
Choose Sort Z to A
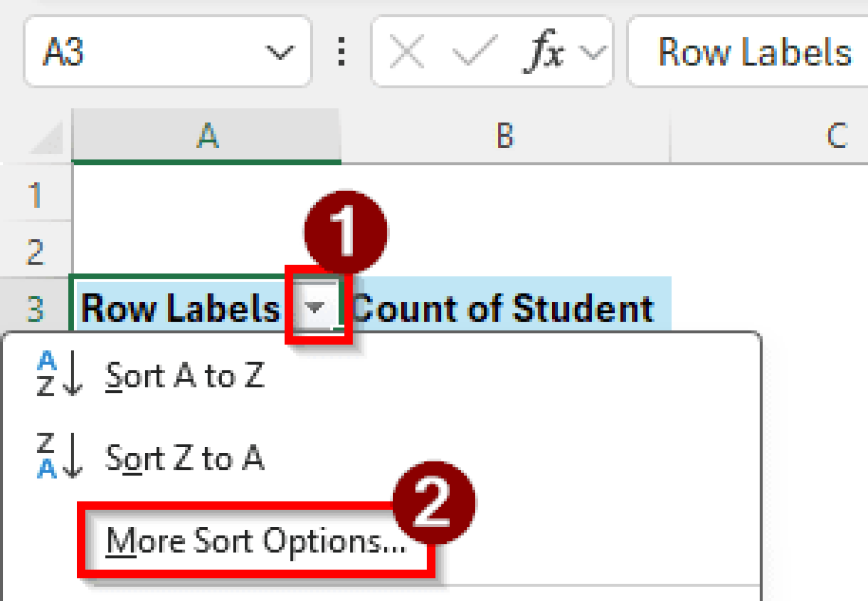pos(184,458)
